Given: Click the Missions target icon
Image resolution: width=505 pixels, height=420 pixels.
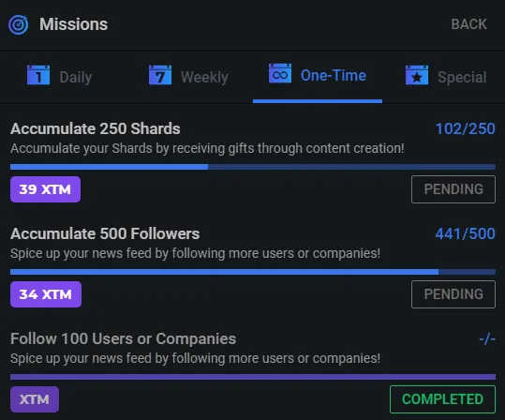Looking at the screenshot, I should [x=19, y=24].
